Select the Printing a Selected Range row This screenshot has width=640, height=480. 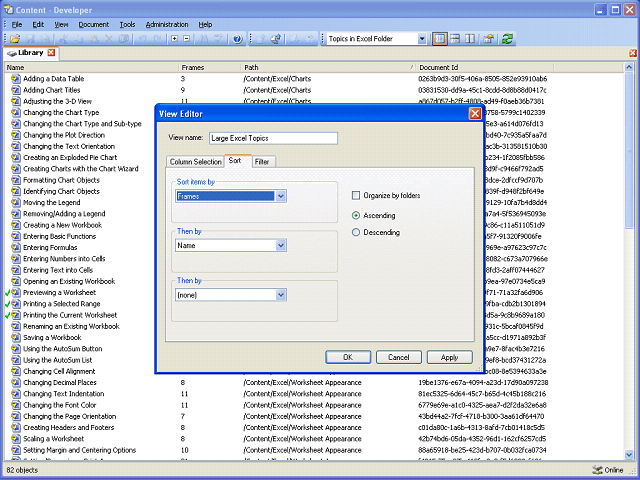tap(62, 304)
